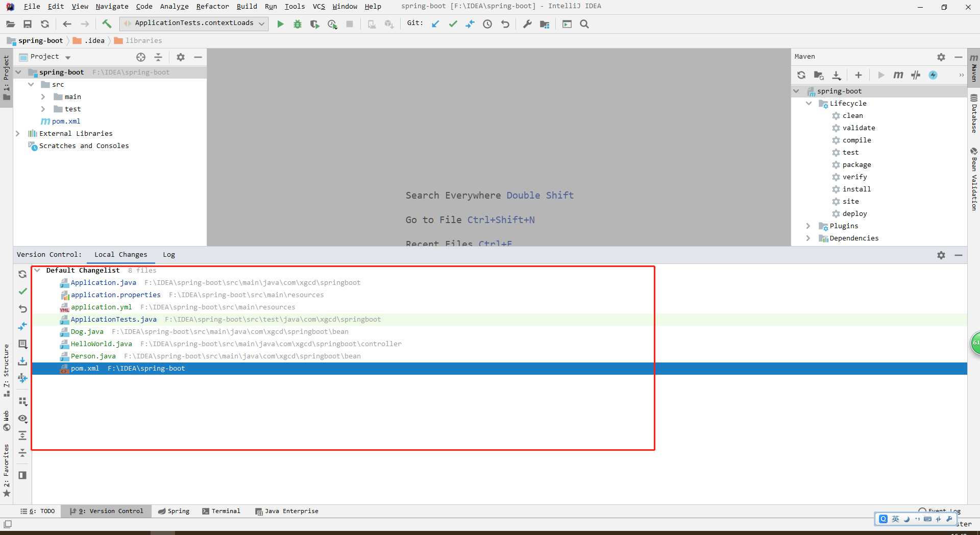
Task: Open the Navigate menu
Action: click(x=112, y=6)
